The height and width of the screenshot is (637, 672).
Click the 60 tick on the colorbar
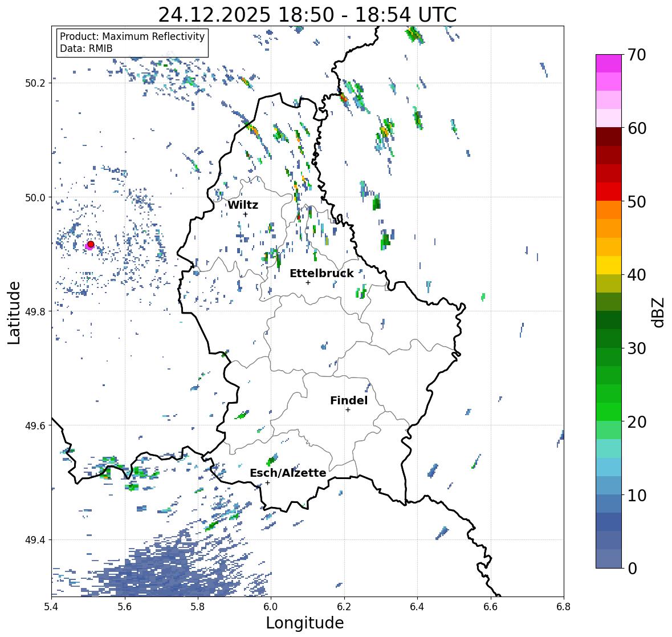click(636, 128)
